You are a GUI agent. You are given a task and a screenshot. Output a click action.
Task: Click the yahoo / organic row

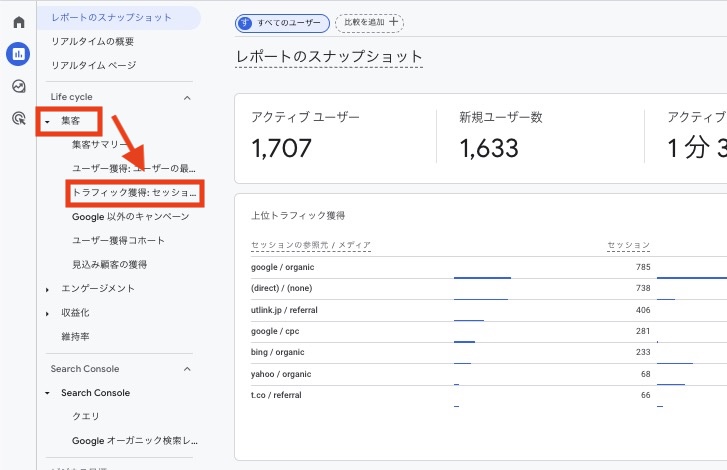point(281,374)
